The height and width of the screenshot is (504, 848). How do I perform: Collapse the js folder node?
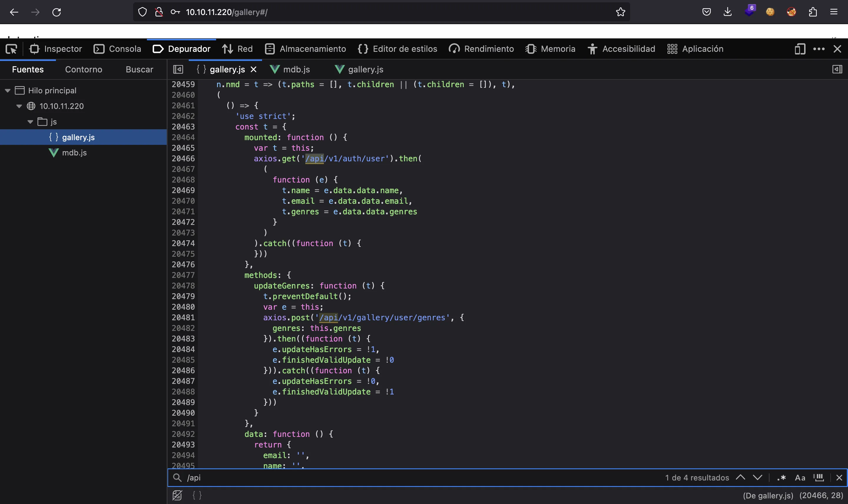30,122
